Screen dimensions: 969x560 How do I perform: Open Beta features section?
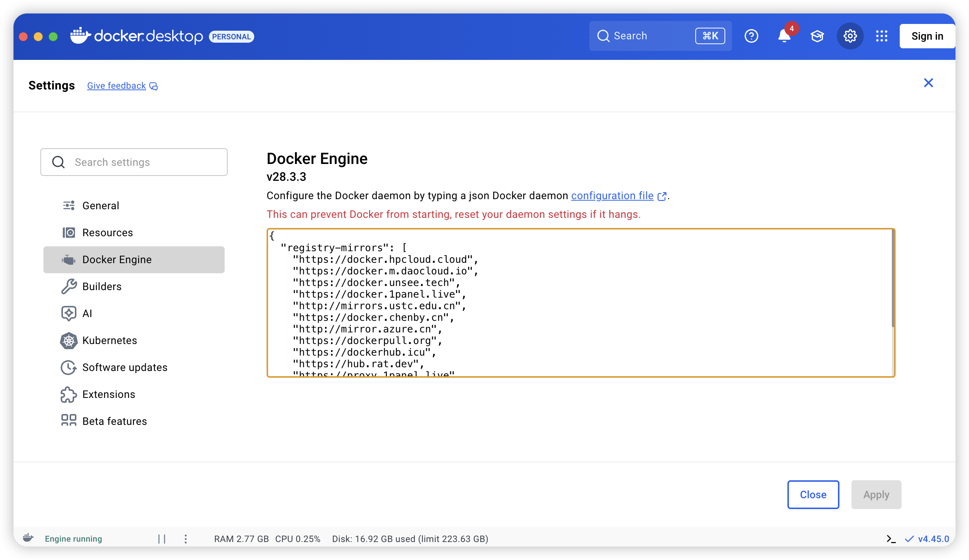(x=115, y=421)
